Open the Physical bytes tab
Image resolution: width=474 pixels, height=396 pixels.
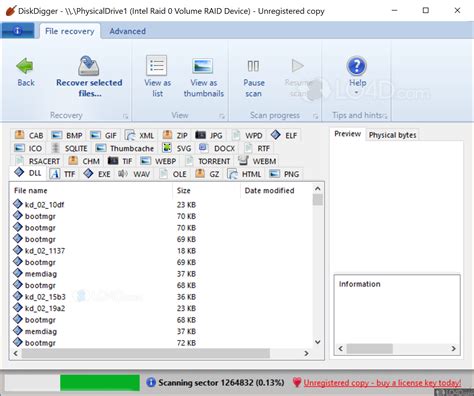click(392, 135)
